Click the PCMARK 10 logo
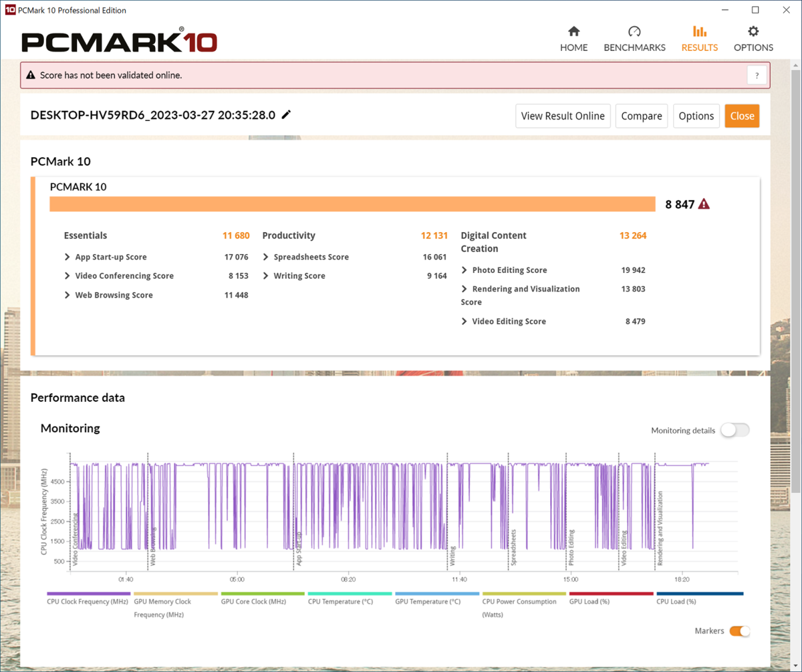Screen dimensions: 802x672 (x=119, y=40)
